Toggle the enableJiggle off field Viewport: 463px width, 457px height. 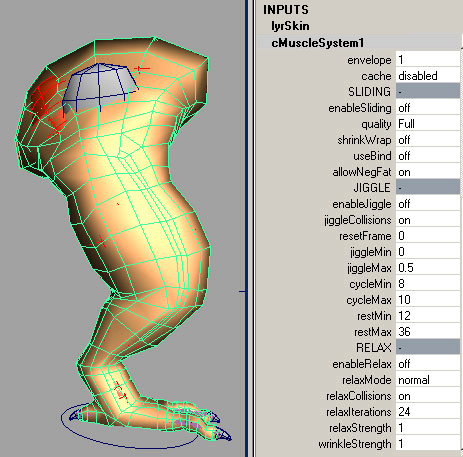coord(428,204)
